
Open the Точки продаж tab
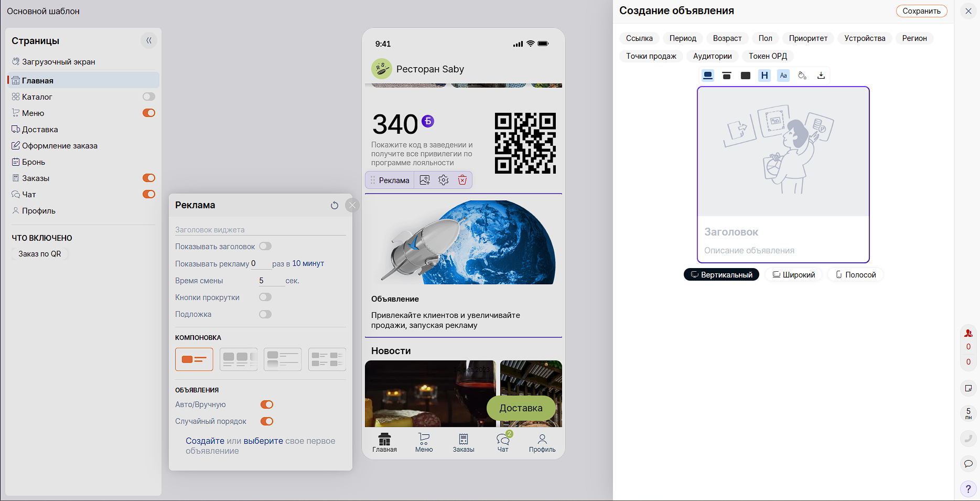pos(651,56)
